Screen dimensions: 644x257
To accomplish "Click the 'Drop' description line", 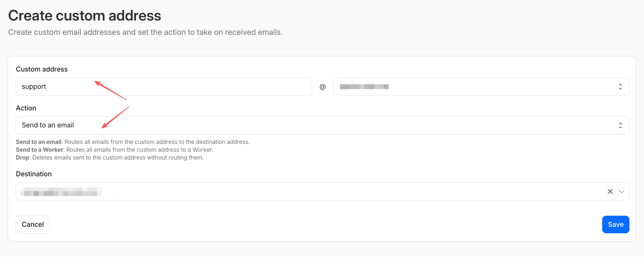I will [110, 157].
